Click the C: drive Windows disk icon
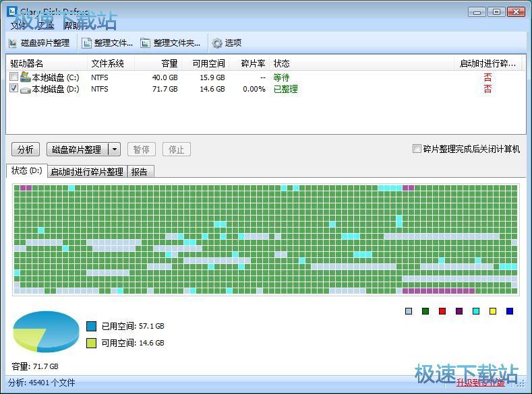Screen dimensions: 532x394 point(25,77)
